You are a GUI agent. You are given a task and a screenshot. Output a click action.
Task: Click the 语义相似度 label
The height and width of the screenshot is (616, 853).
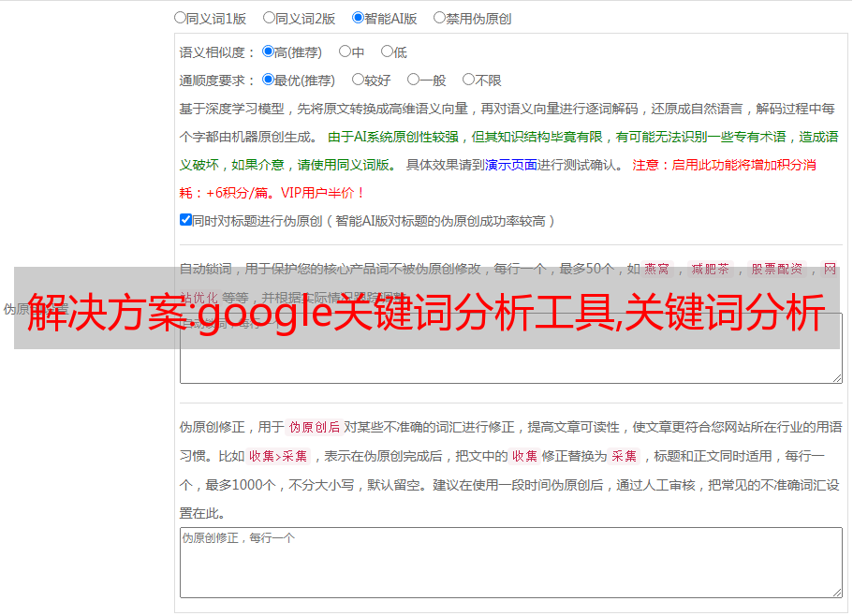coord(217,52)
